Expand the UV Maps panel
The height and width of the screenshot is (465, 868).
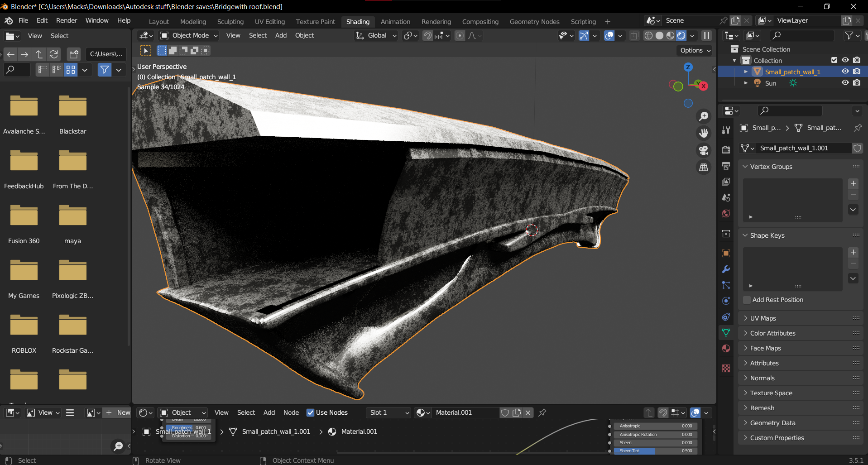[763, 318]
